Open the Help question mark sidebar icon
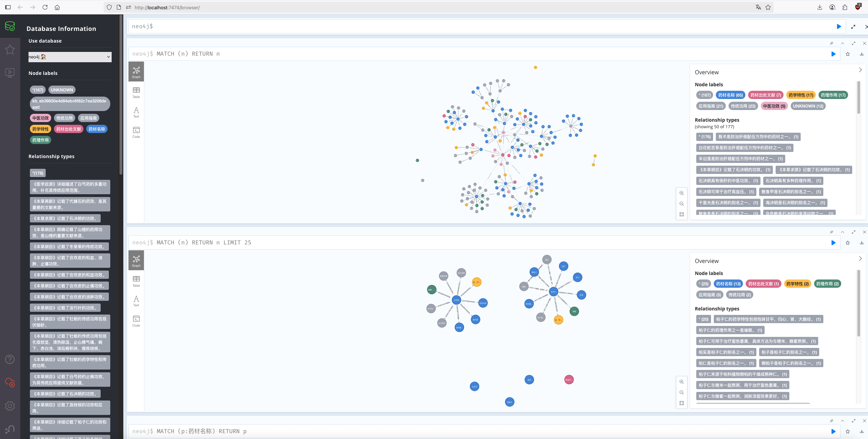The width and height of the screenshot is (868, 439). tap(10, 359)
